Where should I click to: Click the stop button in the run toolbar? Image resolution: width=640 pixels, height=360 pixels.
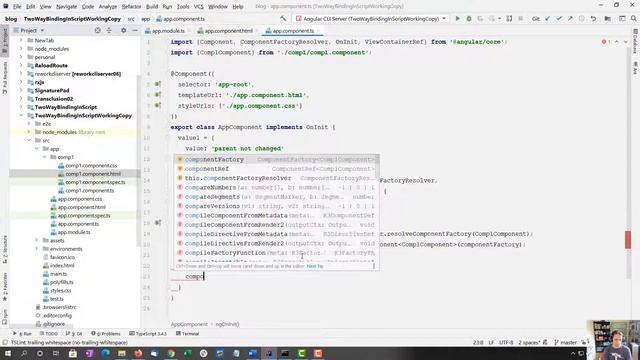tap(520, 18)
